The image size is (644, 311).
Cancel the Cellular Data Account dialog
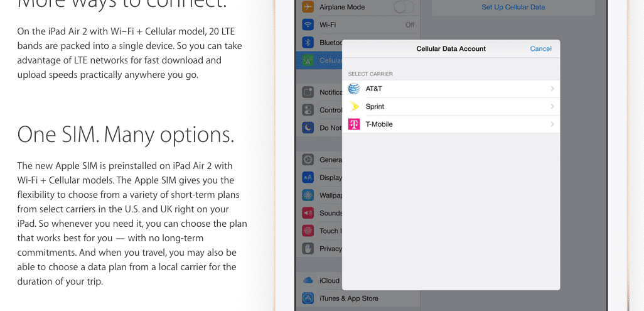point(540,48)
